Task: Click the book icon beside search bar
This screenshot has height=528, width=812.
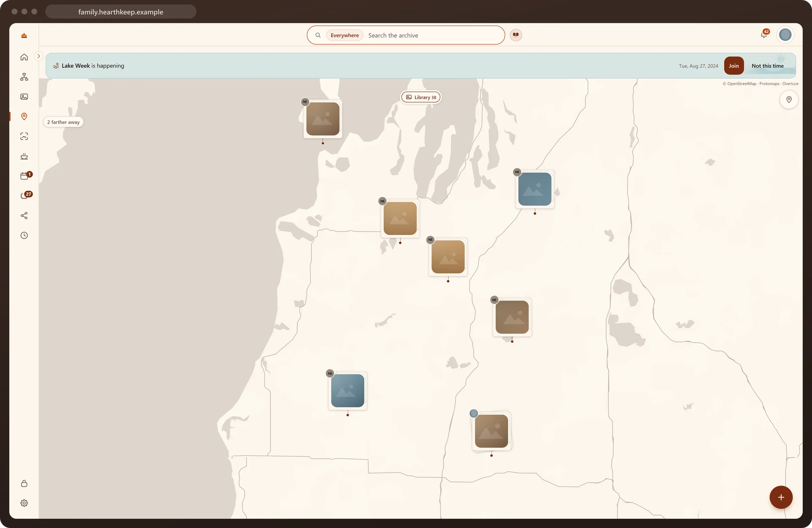Action: click(516, 35)
